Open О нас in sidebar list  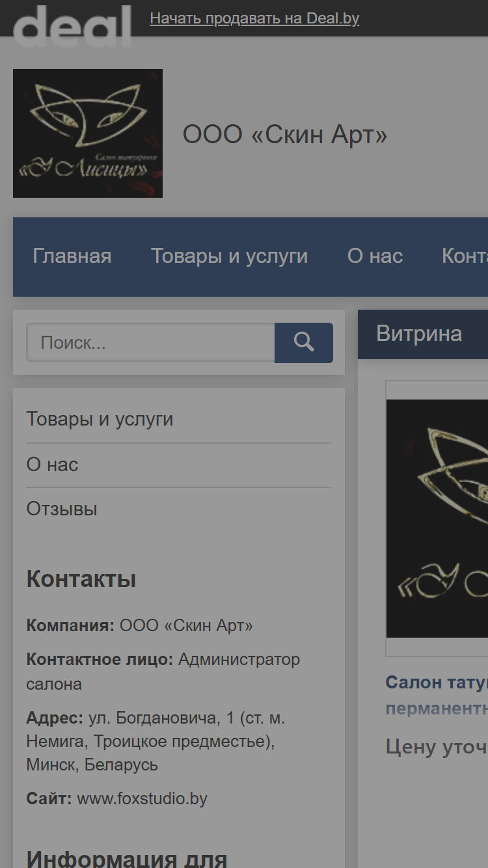pyautogui.click(x=52, y=465)
